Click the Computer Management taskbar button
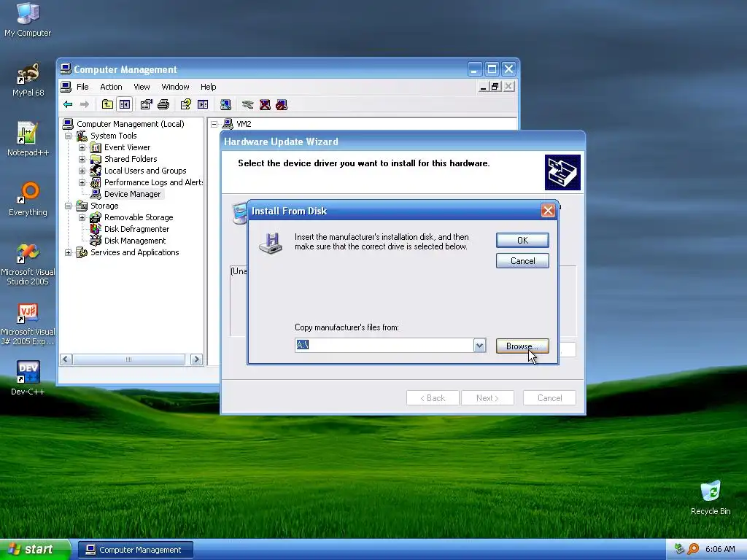This screenshot has height=560, width=747. (136, 550)
